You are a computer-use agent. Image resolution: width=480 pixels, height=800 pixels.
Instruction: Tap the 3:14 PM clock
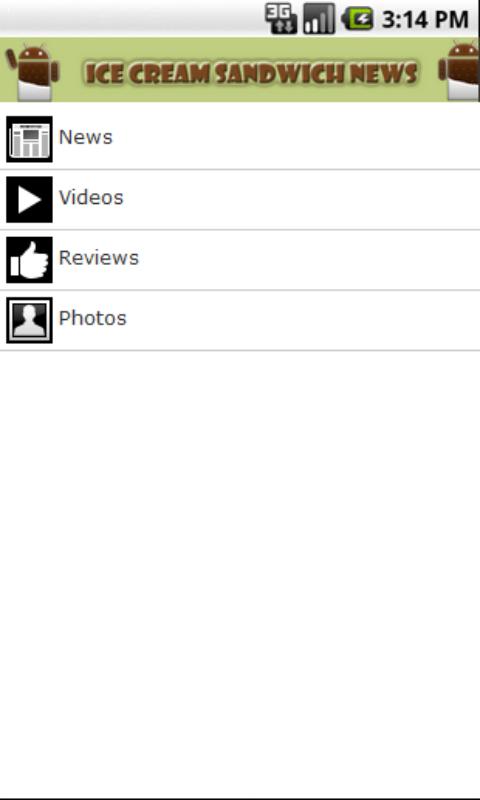pyautogui.click(x=425, y=20)
